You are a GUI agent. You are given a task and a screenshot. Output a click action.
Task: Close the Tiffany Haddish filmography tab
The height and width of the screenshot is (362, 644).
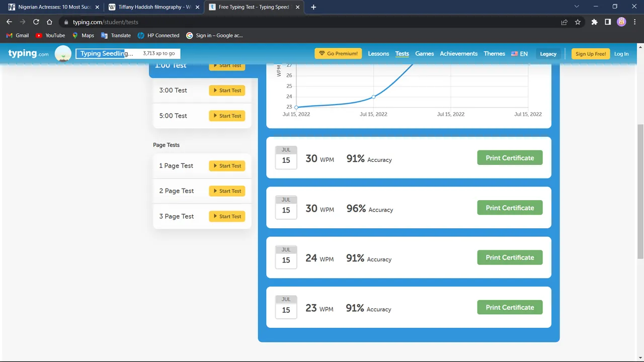tap(197, 7)
